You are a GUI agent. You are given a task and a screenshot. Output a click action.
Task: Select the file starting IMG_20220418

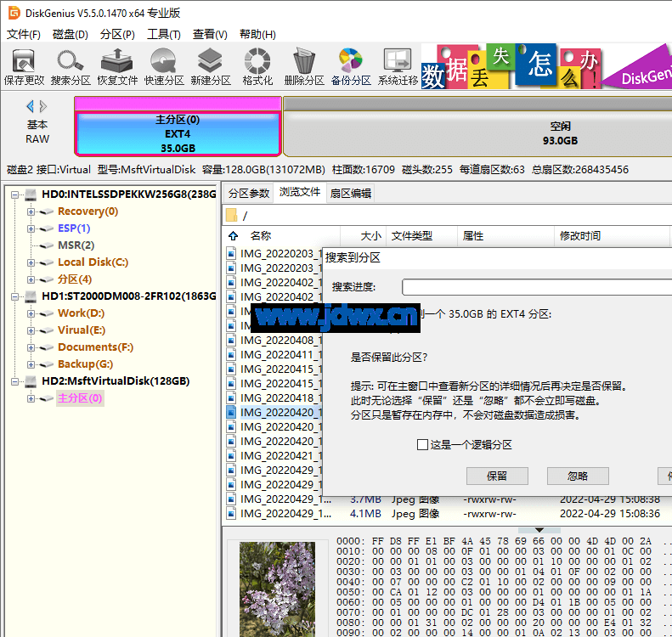276,398
